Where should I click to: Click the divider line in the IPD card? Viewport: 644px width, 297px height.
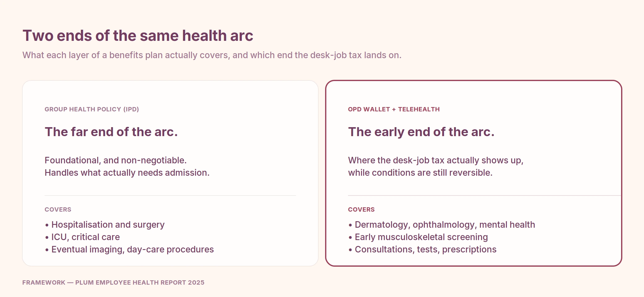pos(170,196)
